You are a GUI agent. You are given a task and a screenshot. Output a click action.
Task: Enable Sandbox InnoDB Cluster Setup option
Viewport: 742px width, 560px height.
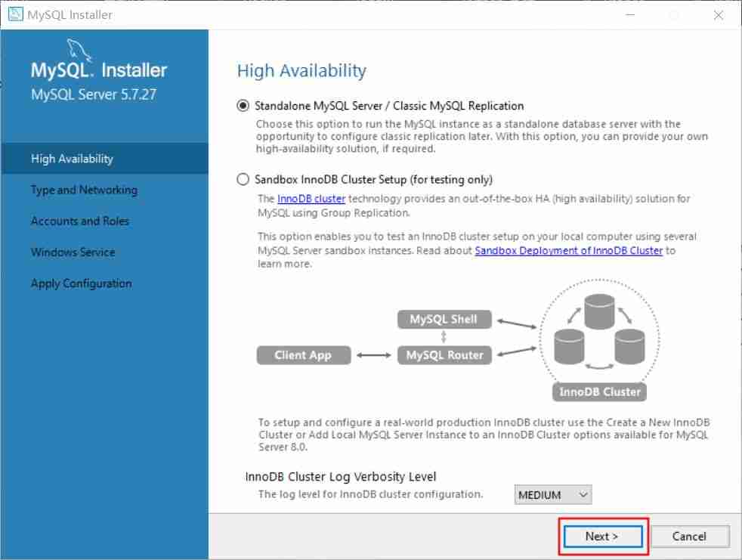click(243, 179)
